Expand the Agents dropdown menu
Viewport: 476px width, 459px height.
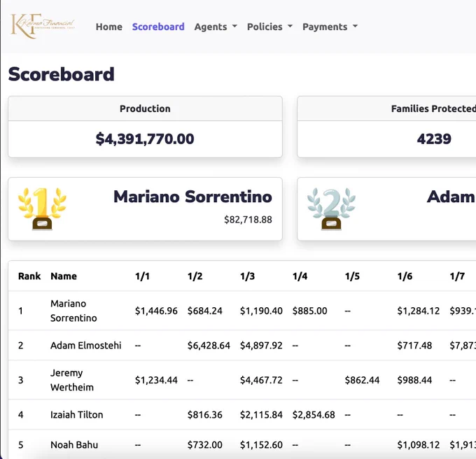tap(216, 27)
